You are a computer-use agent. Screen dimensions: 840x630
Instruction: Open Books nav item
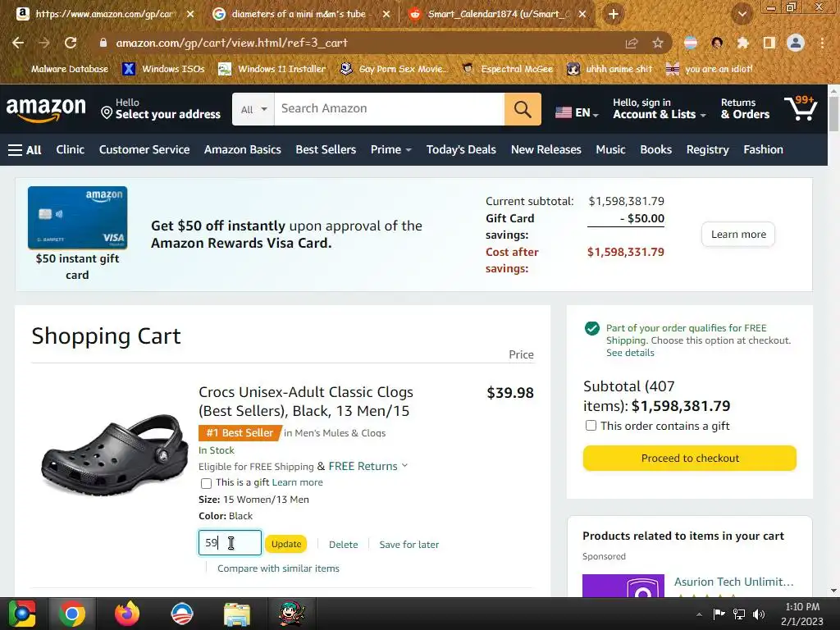click(x=655, y=149)
